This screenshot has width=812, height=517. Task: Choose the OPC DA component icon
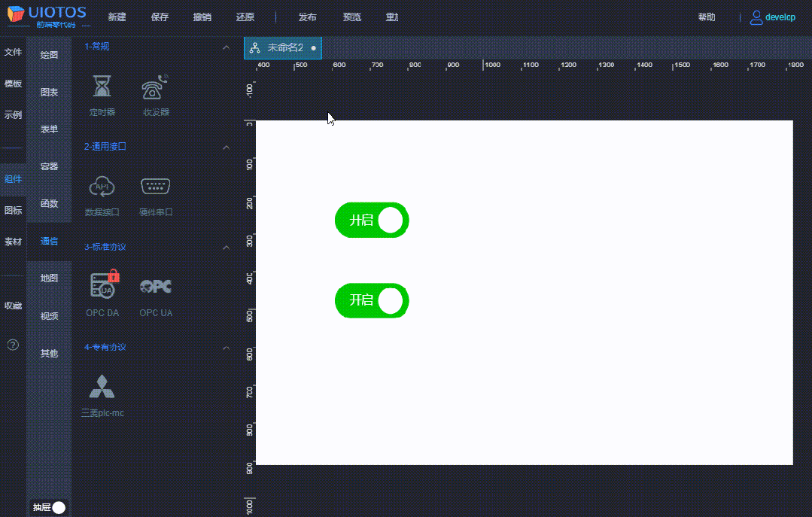(x=105, y=284)
